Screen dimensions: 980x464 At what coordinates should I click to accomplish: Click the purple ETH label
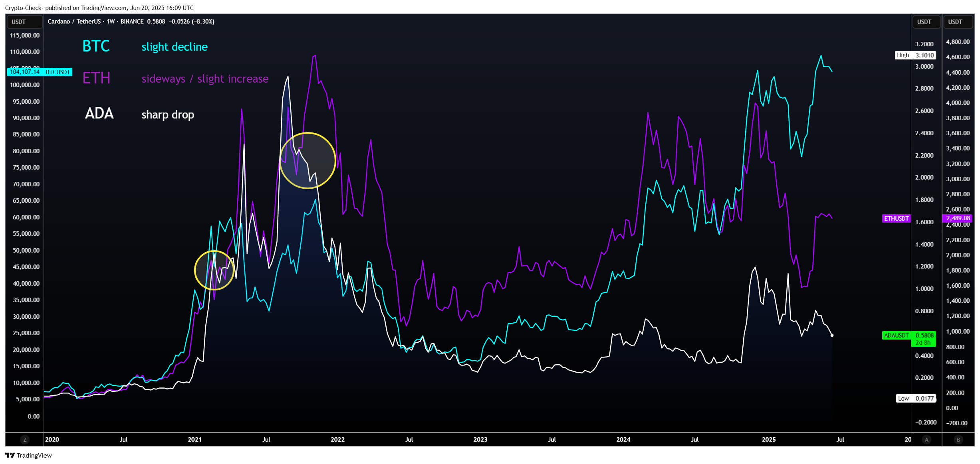pos(96,78)
